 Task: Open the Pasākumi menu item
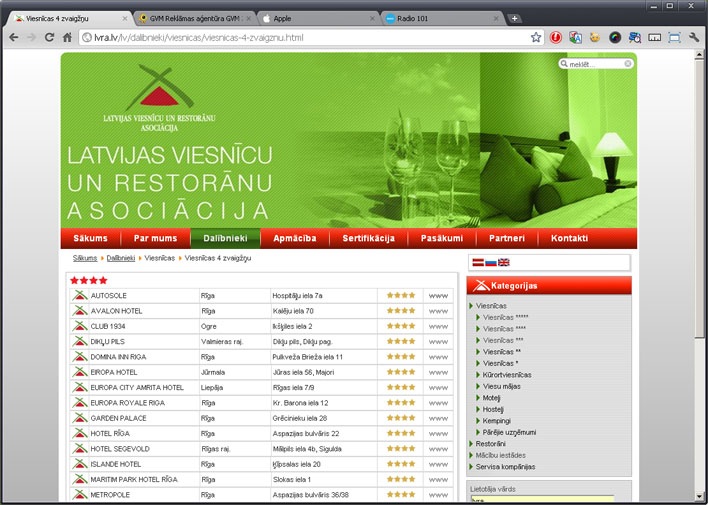pyautogui.click(x=442, y=238)
